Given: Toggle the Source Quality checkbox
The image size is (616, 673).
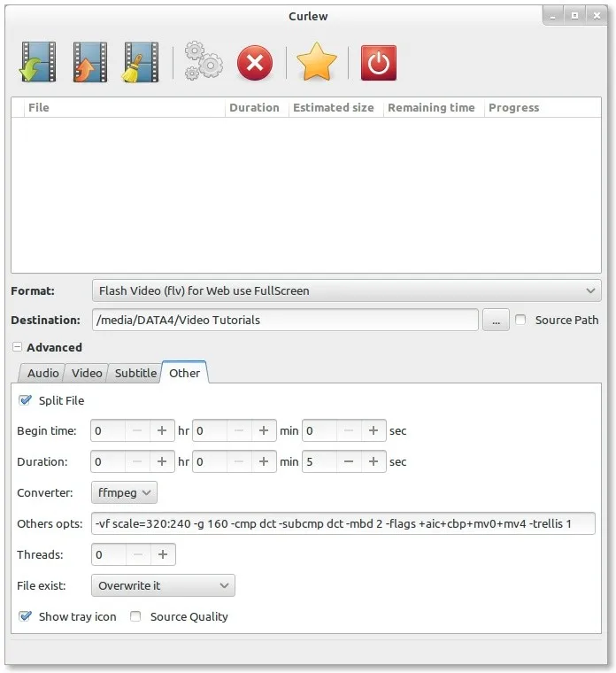Looking at the screenshot, I should [x=135, y=616].
